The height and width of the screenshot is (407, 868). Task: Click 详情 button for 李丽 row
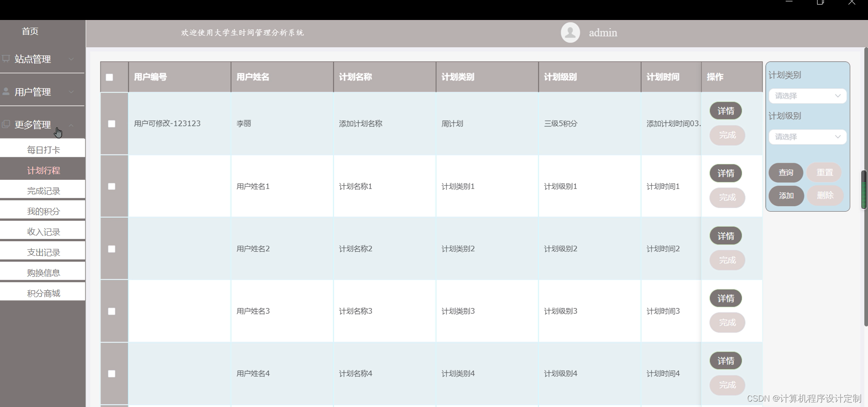coord(726,111)
